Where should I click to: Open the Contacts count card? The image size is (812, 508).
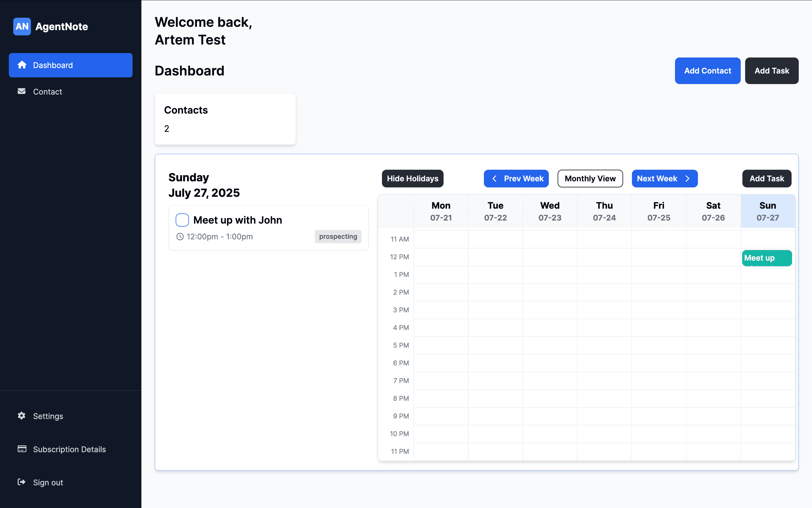[x=225, y=119]
